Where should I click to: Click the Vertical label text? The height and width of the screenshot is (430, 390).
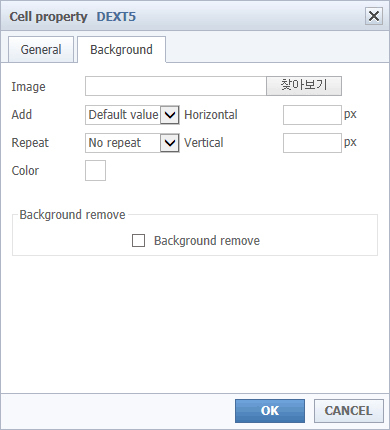click(x=204, y=143)
